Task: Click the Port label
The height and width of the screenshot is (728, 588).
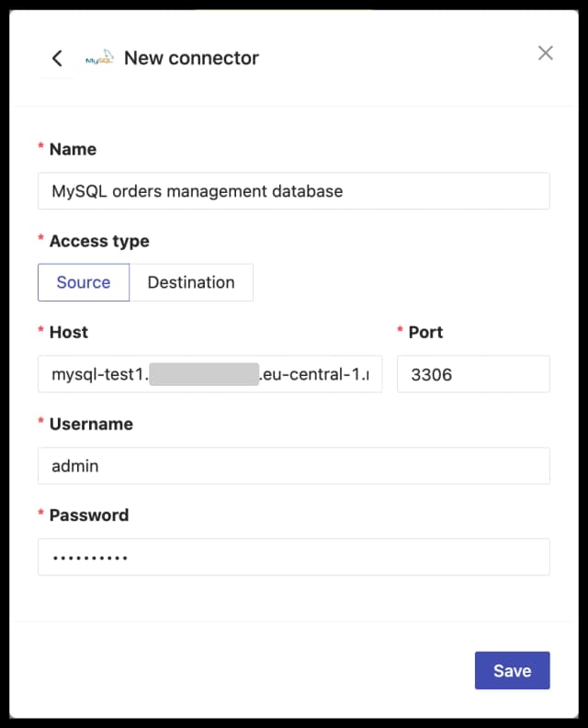Action: point(425,333)
